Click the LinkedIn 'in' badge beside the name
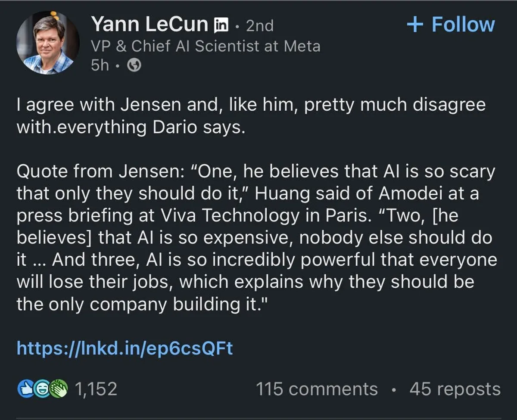517x420 pixels. coord(221,25)
